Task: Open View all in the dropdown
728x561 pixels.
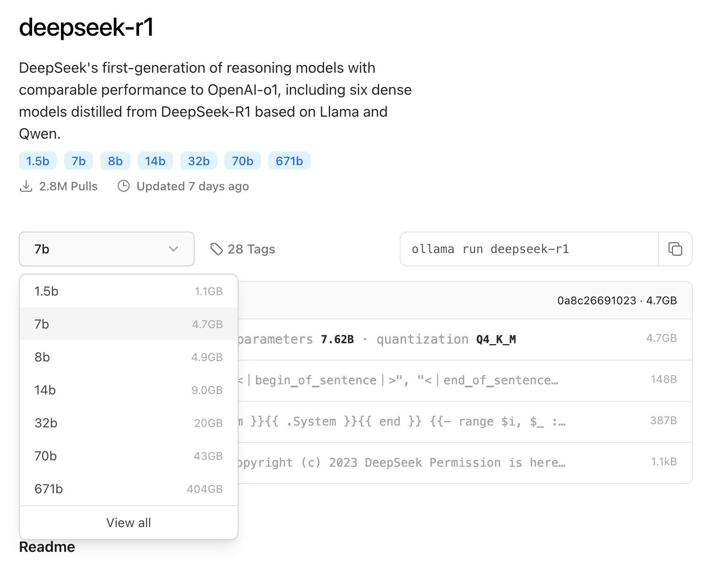Action: click(x=128, y=523)
